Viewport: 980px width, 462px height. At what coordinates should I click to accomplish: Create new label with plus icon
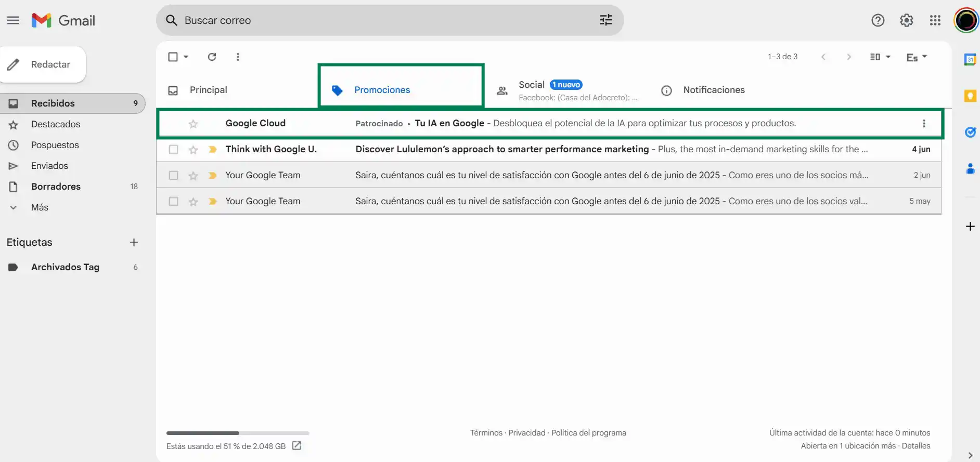click(134, 242)
